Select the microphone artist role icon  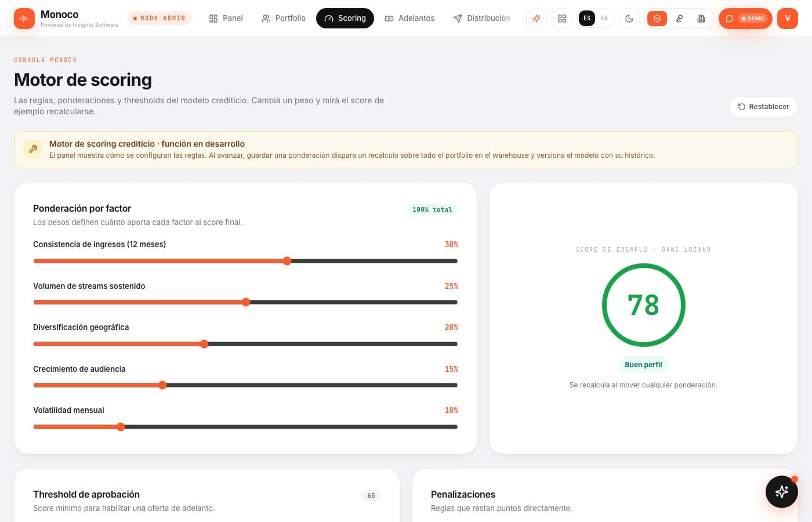click(679, 19)
